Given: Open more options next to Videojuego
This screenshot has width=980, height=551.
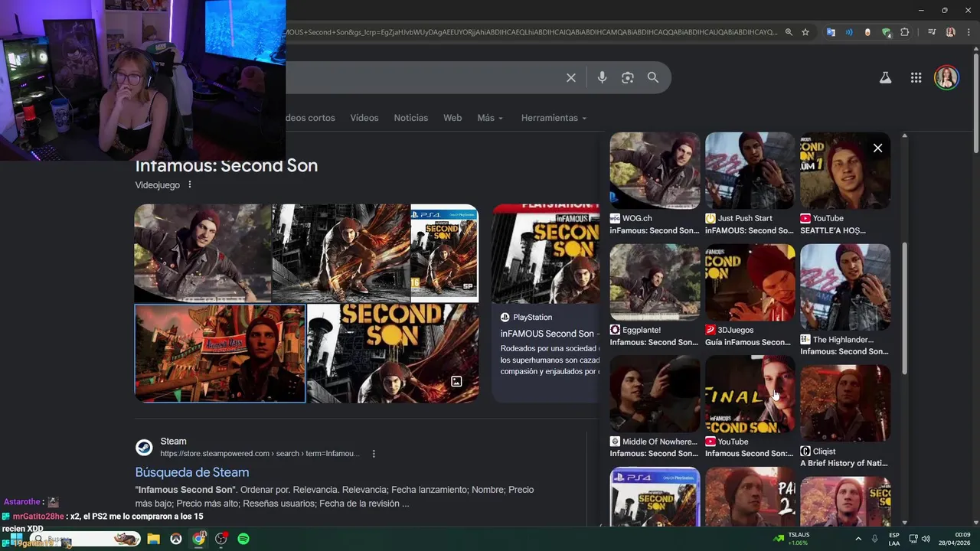Looking at the screenshot, I should tap(190, 184).
